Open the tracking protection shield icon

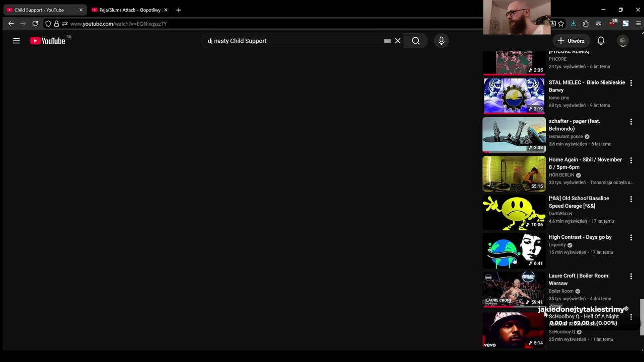pos(48,24)
